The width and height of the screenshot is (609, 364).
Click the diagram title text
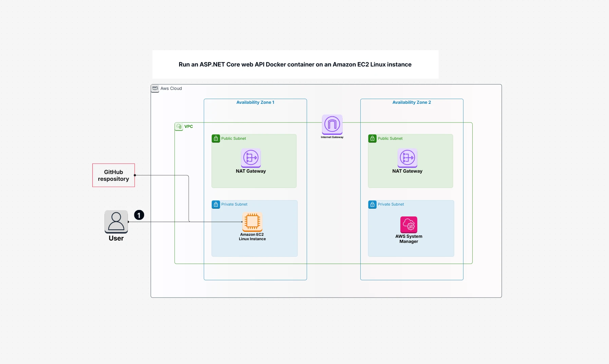point(295,64)
